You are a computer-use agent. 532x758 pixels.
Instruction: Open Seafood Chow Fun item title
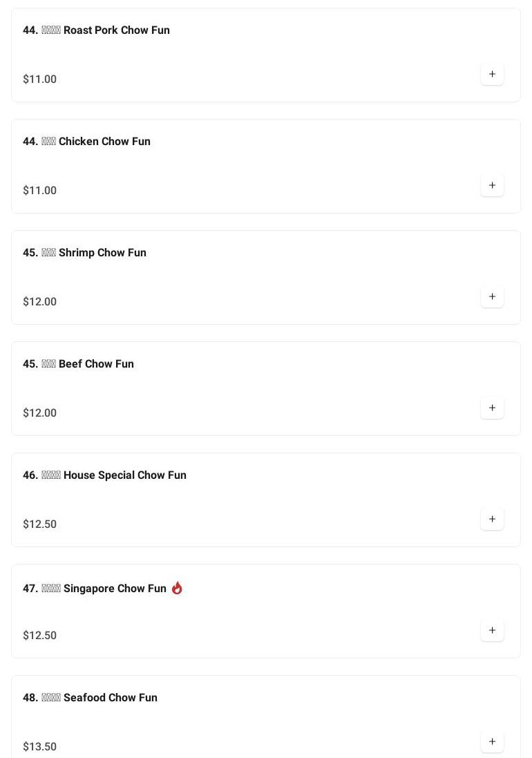tap(90, 698)
